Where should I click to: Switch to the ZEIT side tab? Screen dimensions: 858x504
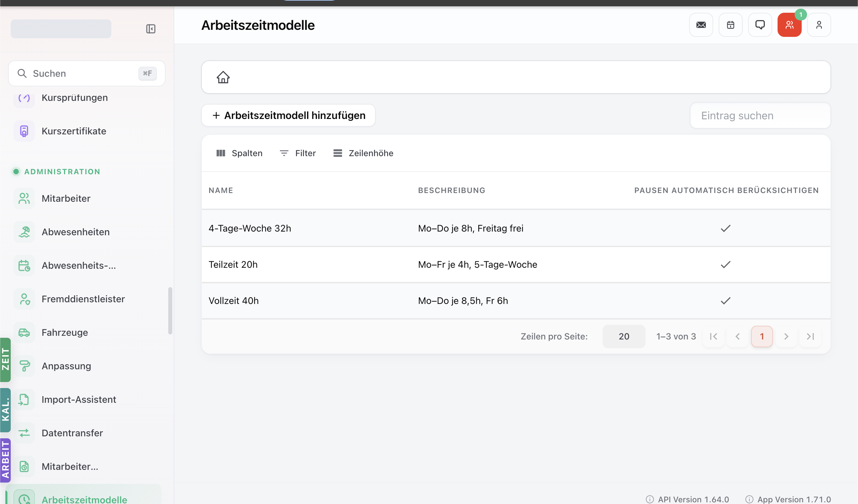click(x=5, y=359)
